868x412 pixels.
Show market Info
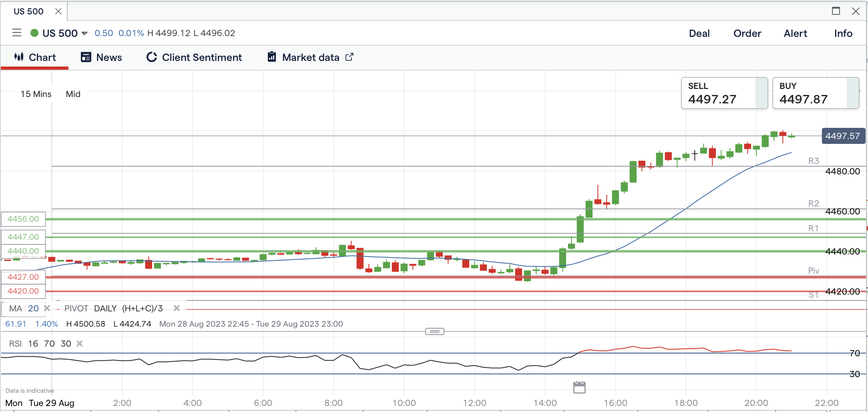(x=843, y=33)
